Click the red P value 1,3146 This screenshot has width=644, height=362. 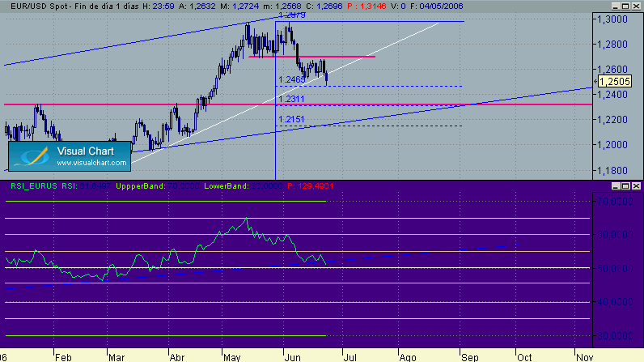coord(371,6)
